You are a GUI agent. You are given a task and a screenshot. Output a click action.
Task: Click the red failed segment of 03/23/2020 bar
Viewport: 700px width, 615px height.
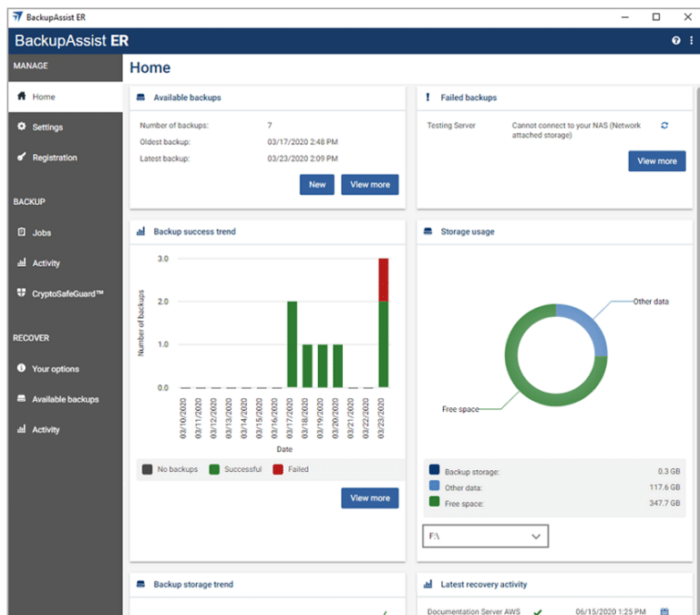pyautogui.click(x=383, y=280)
